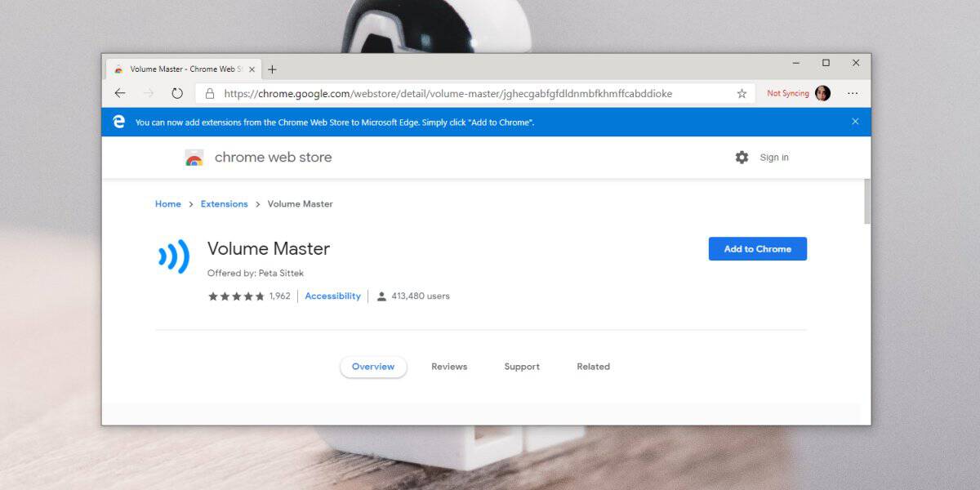Open the Reviews tab

(x=449, y=367)
